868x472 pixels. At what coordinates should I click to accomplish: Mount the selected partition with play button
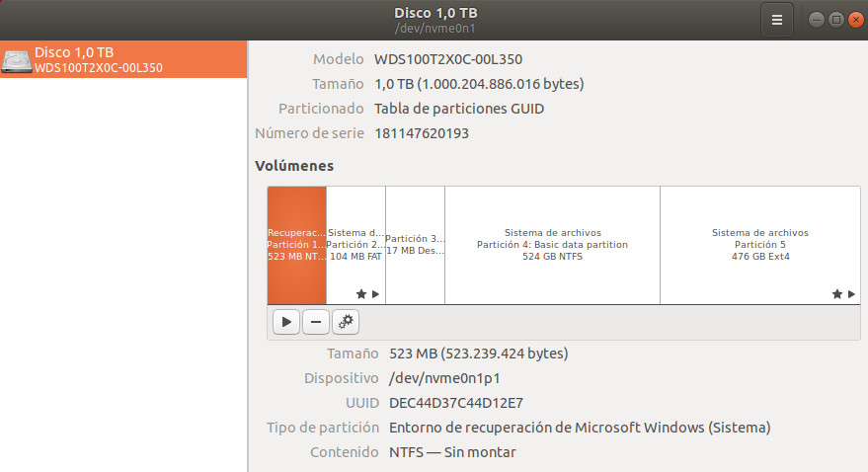click(285, 321)
